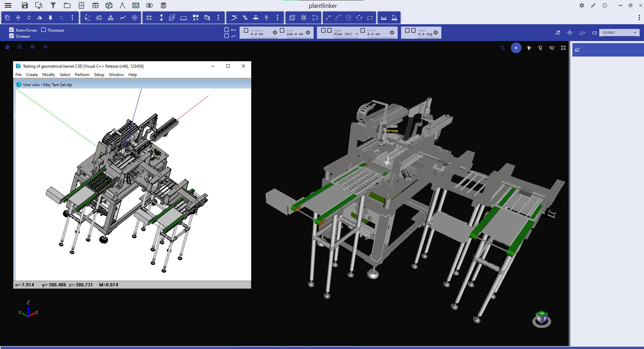Click the grid hash tool icon
The width and height of the screenshot is (644, 349).
tap(149, 18)
